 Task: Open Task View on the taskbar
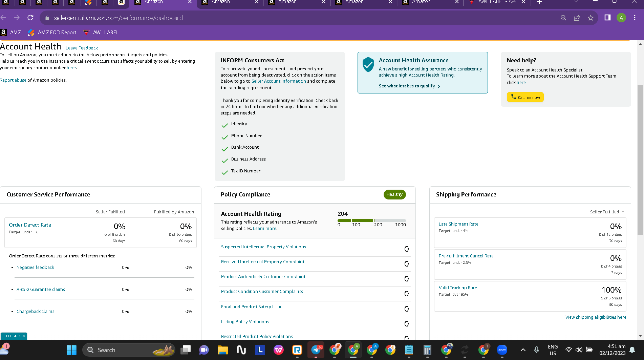click(x=186, y=350)
